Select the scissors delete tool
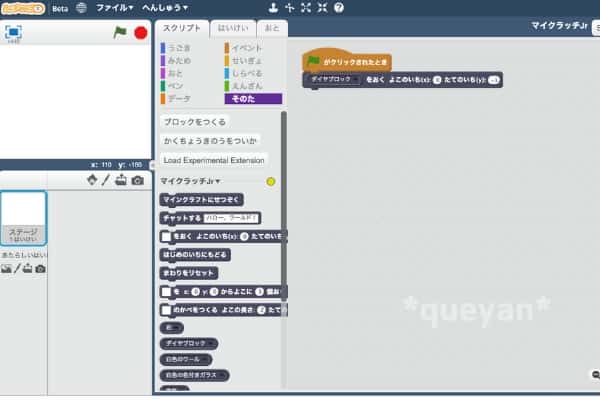The width and height of the screenshot is (600, 400). click(x=290, y=8)
